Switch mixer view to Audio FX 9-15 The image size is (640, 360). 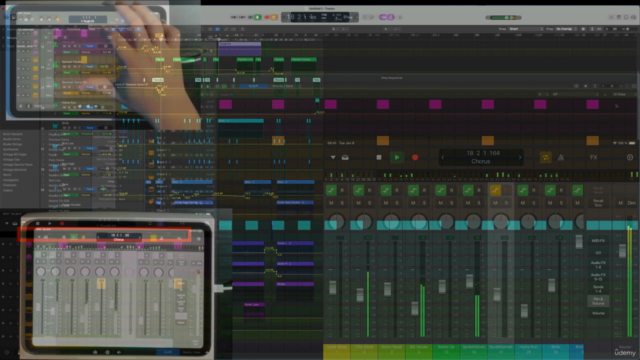click(x=598, y=277)
